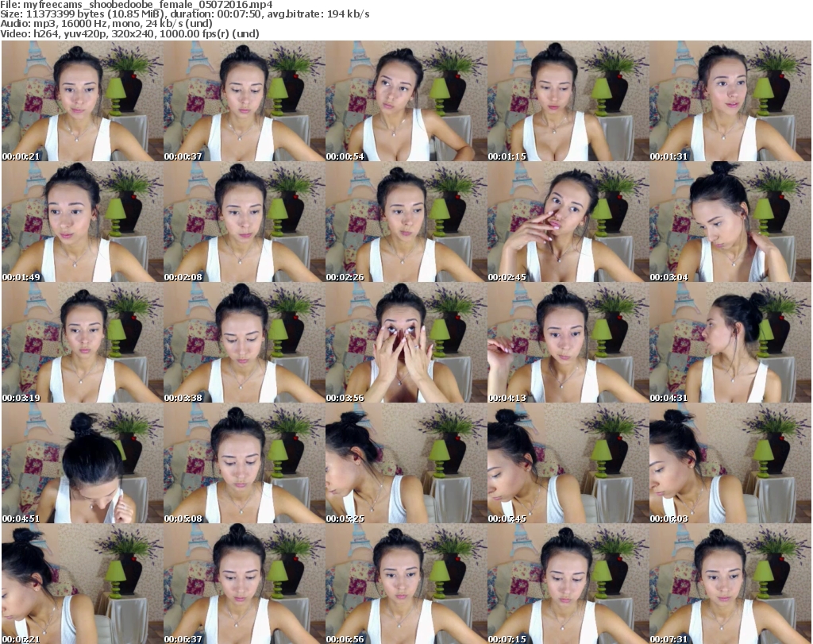Pick the thumbnail frame stamped 00:04:31

[x=730, y=343]
